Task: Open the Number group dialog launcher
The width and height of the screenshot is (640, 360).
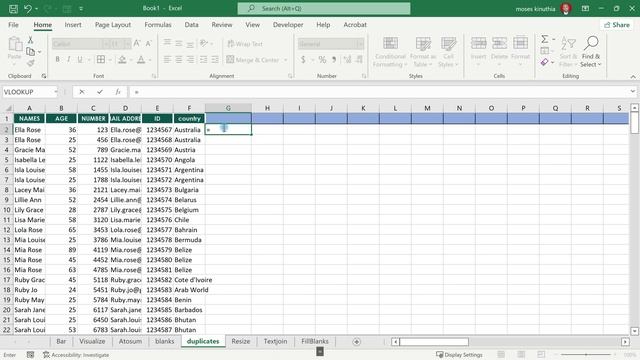Action: point(364,76)
